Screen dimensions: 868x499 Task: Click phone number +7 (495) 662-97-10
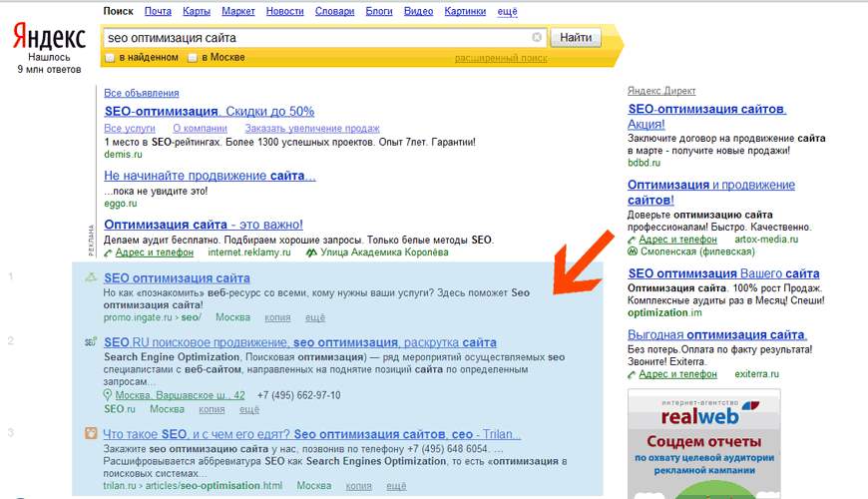(x=299, y=395)
